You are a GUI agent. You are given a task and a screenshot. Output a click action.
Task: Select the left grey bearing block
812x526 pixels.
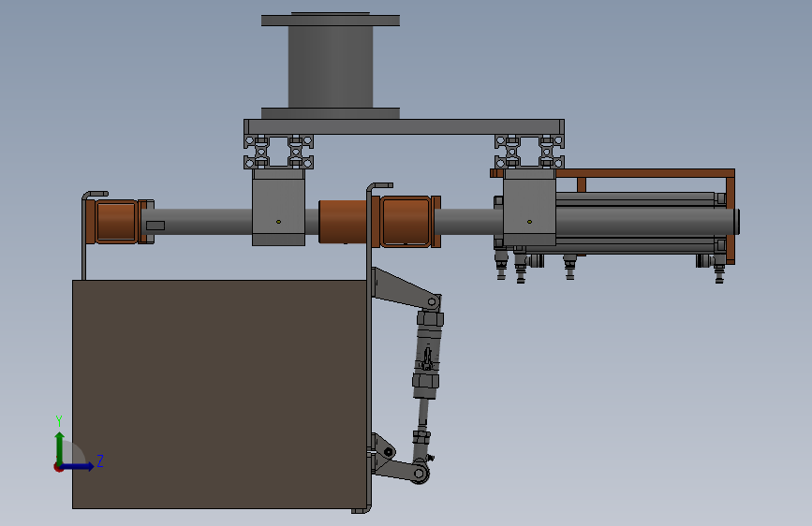pos(278,207)
